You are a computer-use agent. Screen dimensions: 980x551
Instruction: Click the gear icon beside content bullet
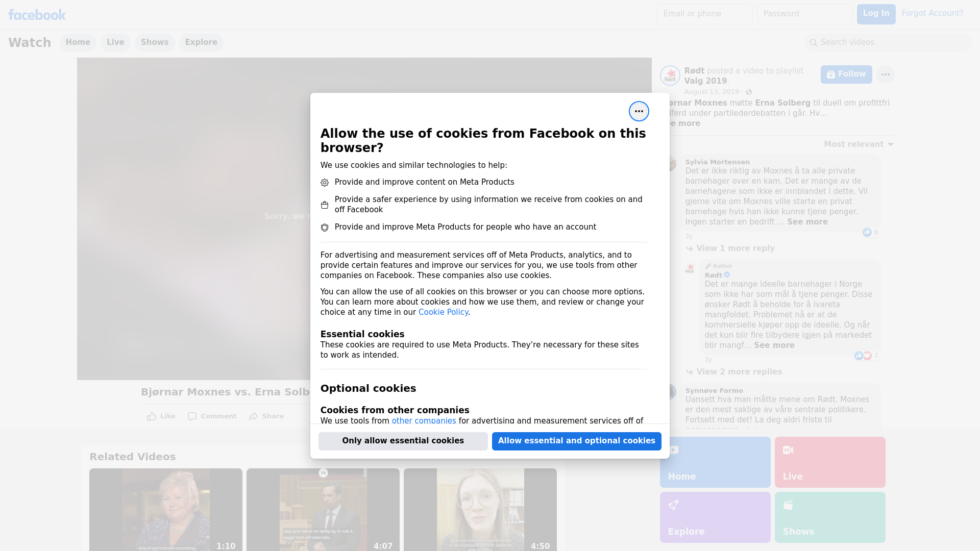(325, 183)
